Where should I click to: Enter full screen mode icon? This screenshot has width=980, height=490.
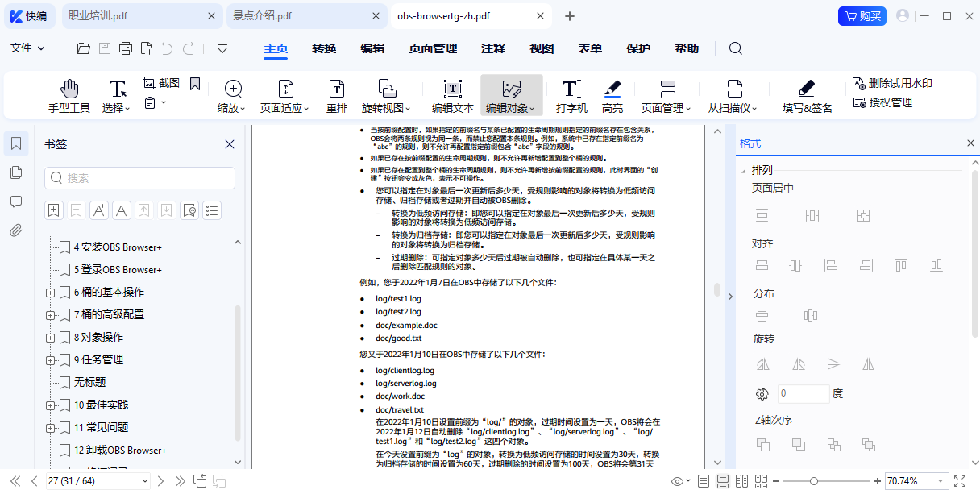pyautogui.click(x=960, y=481)
